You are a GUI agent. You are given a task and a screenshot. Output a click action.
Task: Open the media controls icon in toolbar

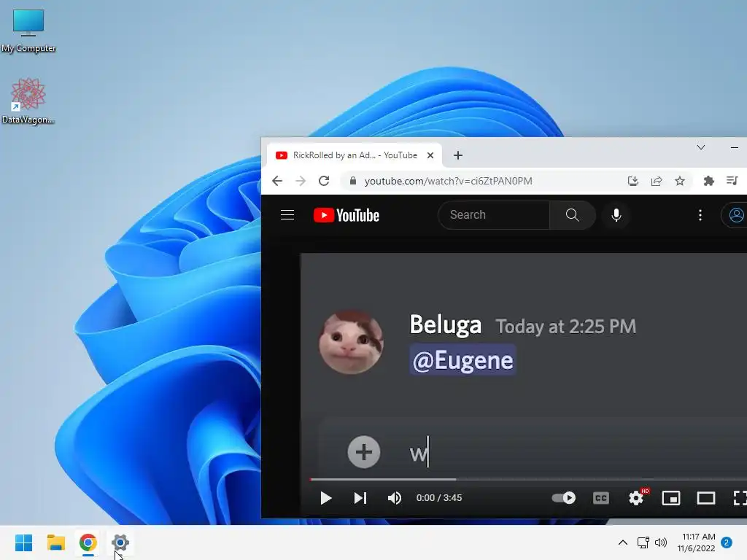click(x=732, y=181)
